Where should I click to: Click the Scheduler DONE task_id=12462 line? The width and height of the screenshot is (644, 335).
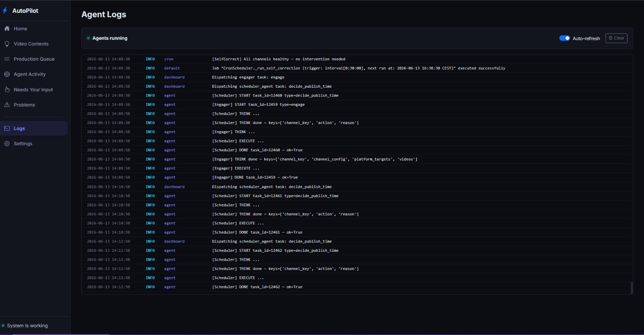tap(257, 287)
